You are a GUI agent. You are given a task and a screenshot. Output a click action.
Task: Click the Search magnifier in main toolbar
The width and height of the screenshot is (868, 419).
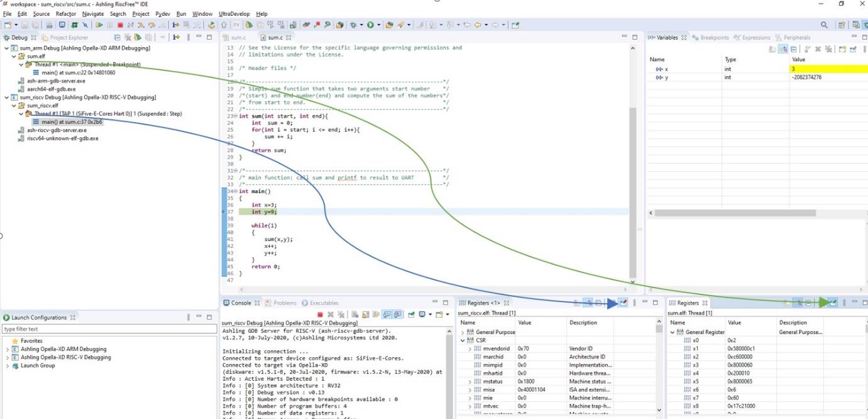tap(824, 25)
